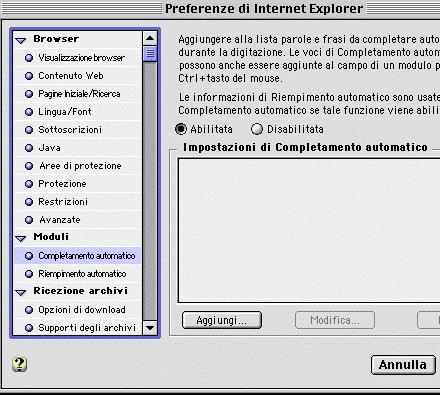Collapse the Ricezione archivi section triangle
The width and height of the screenshot is (440, 395).
(21, 292)
